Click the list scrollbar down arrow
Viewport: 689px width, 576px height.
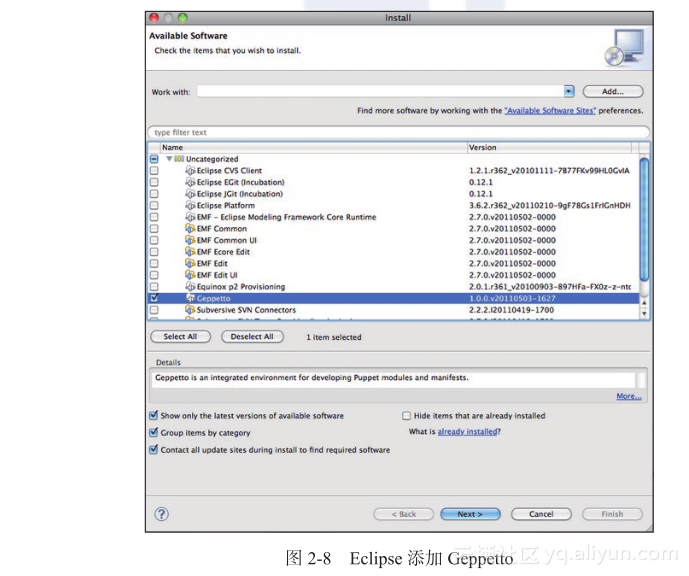coord(644,314)
